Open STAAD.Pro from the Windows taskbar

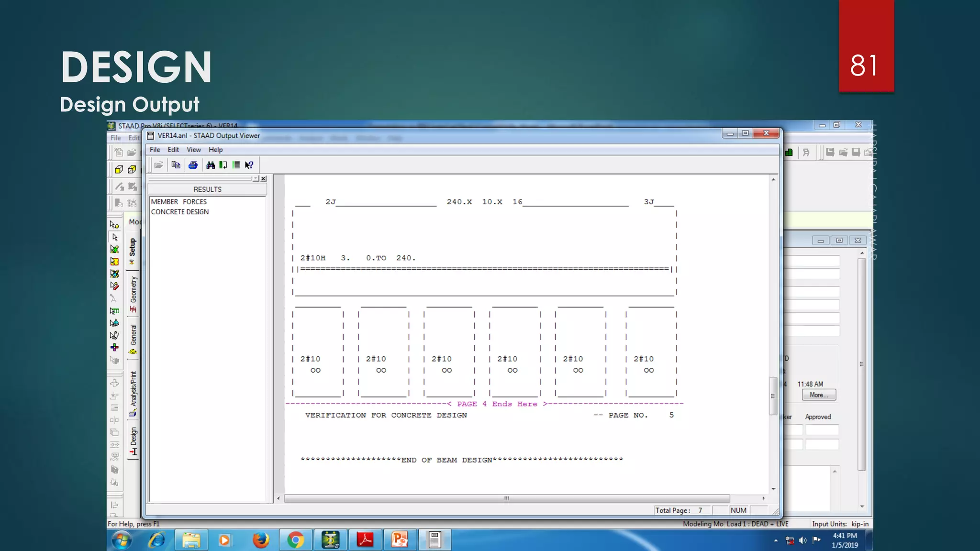click(330, 540)
